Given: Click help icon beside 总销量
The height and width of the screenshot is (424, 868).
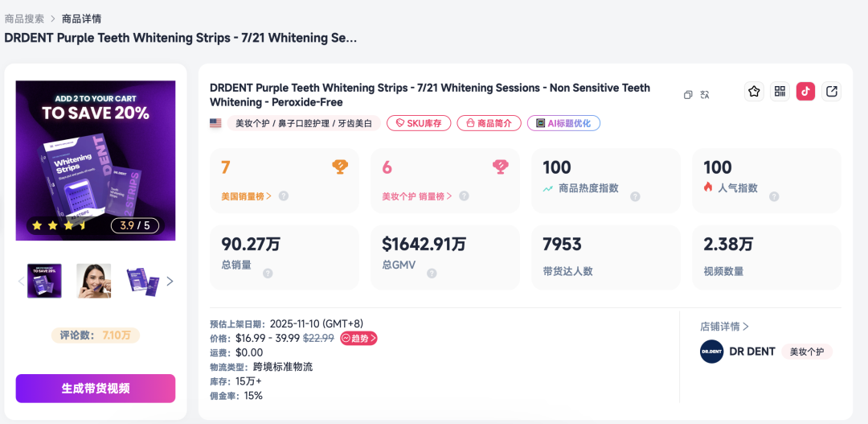Looking at the screenshot, I should click(268, 274).
